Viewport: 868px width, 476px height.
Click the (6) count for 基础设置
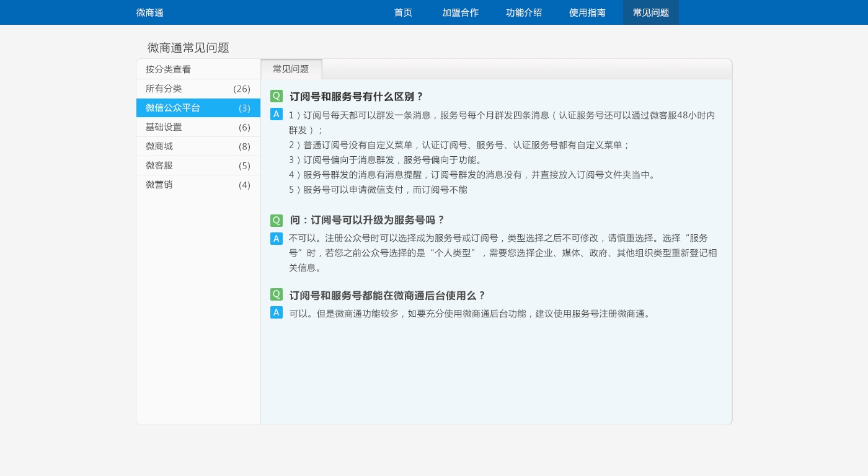point(244,127)
